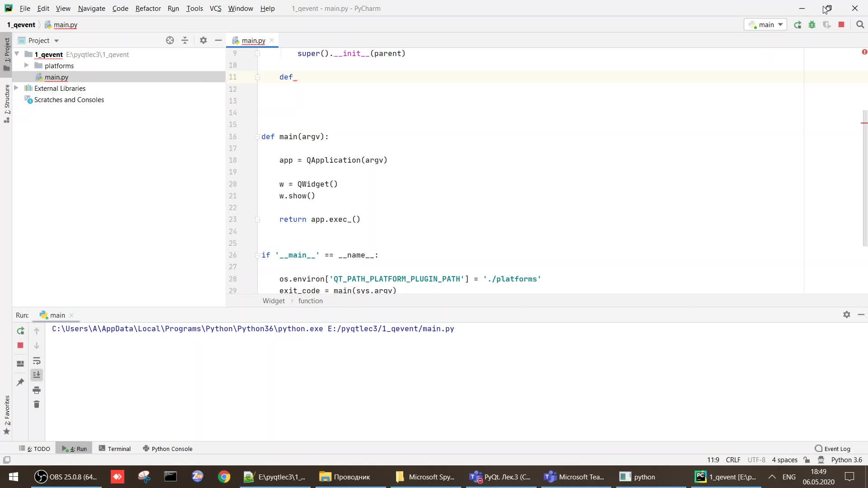
Task: Select Scratches and Consoles node
Action: (x=69, y=99)
